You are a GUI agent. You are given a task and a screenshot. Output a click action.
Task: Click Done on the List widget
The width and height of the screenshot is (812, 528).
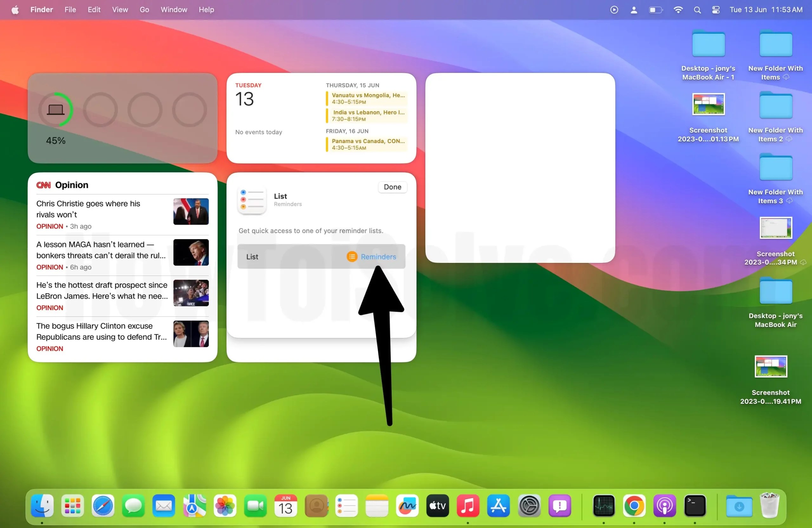coord(392,187)
